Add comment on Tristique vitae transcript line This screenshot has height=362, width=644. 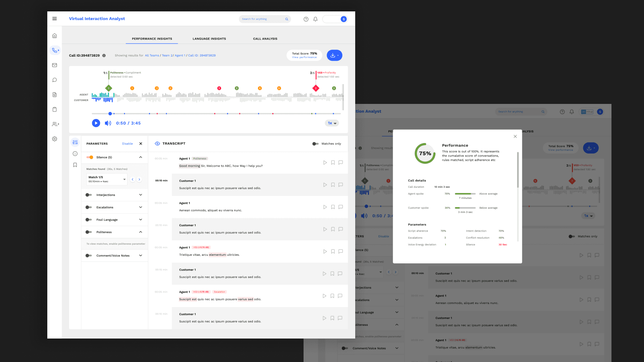[x=341, y=251]
